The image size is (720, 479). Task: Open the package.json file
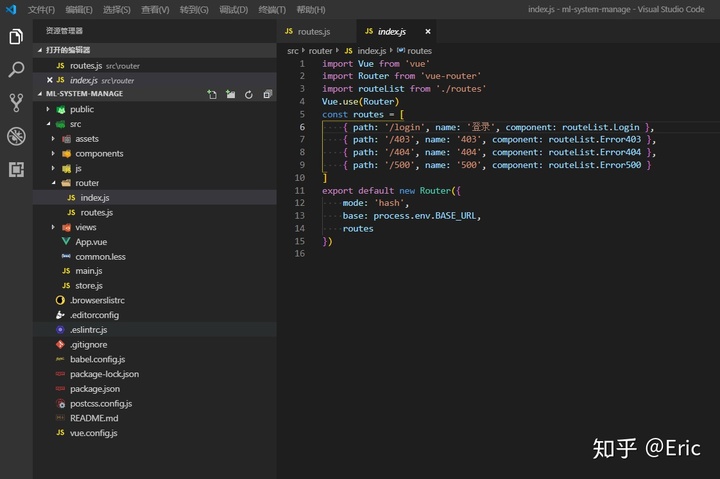tap(154, 389)
